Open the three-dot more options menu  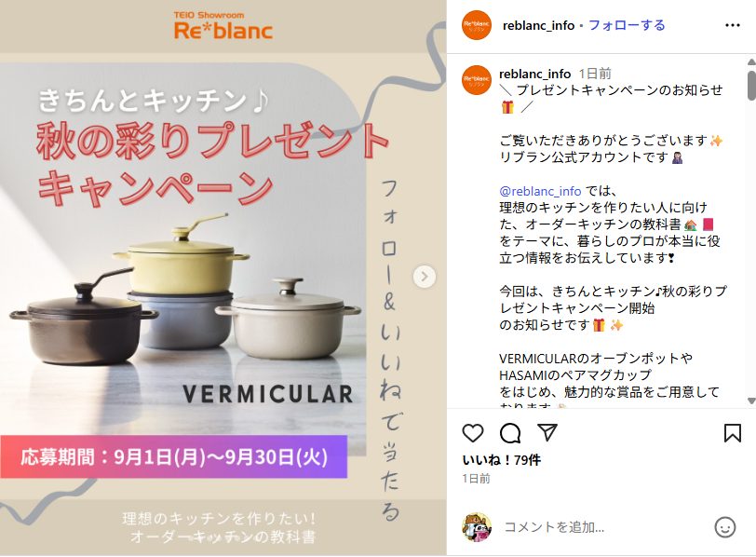click(x=733, y=25)
